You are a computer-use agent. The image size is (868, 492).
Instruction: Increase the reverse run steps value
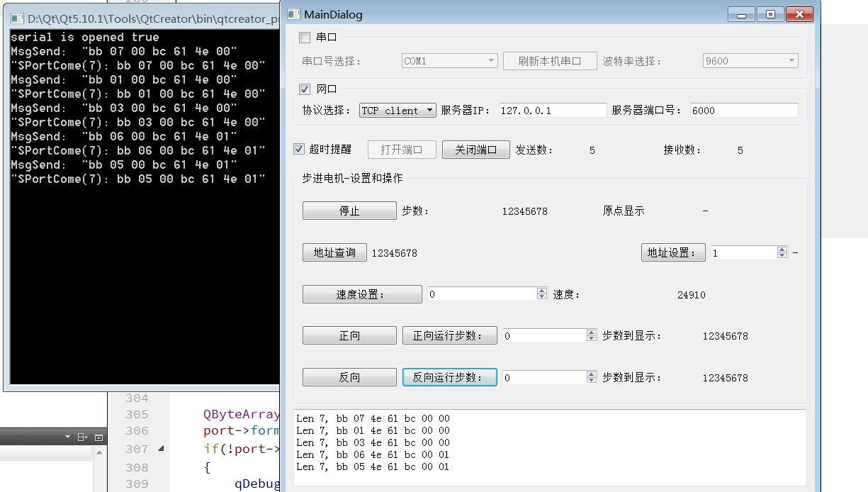coord(592,374)
